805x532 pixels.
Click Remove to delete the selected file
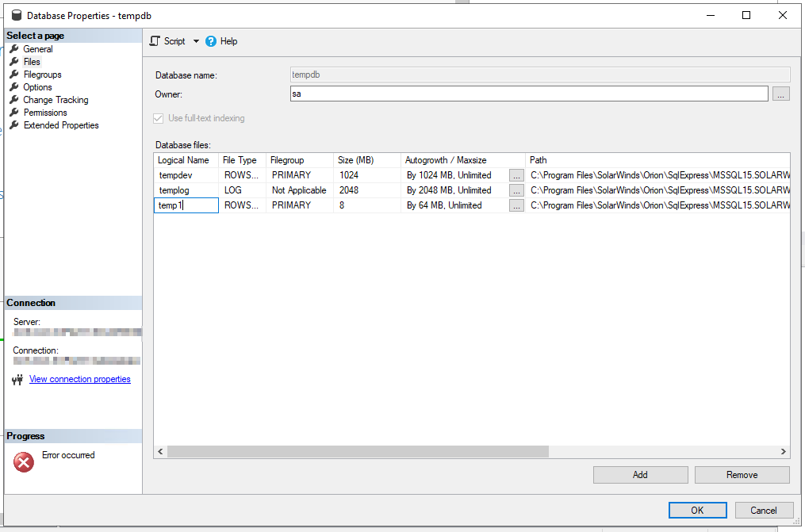click(742, 474)
